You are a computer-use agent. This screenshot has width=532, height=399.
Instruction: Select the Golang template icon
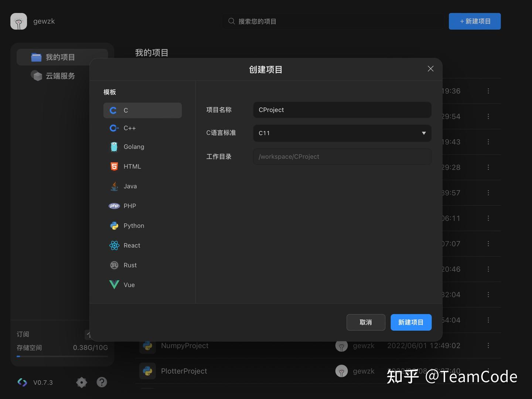(x=114, y=147)
